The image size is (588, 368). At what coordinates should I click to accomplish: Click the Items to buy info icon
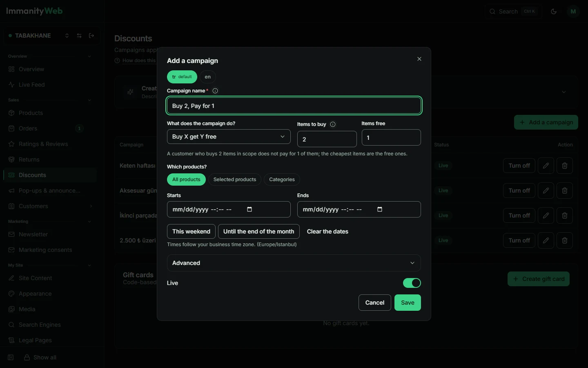pyautogui.click(x=333, y=124)
